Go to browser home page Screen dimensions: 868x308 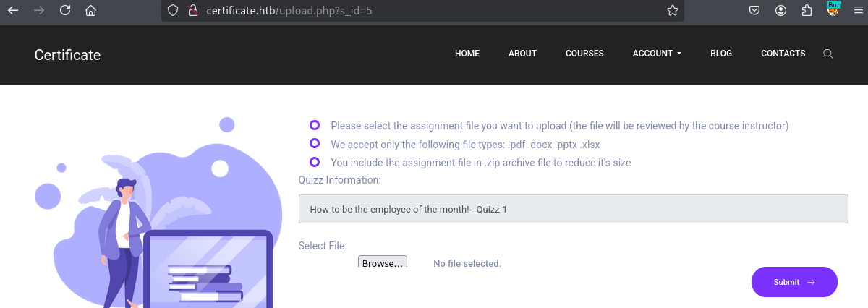click(x=90, y=11)
